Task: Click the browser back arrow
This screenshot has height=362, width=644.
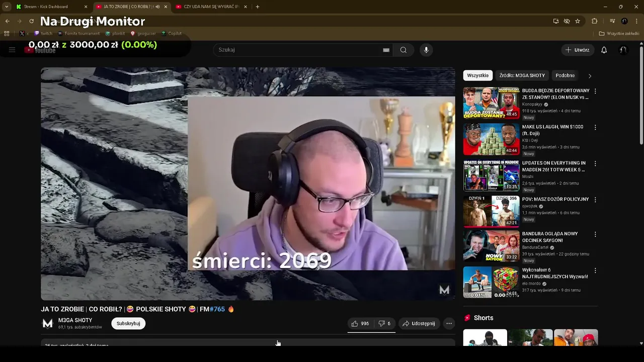Action: [x=7, y=21]
